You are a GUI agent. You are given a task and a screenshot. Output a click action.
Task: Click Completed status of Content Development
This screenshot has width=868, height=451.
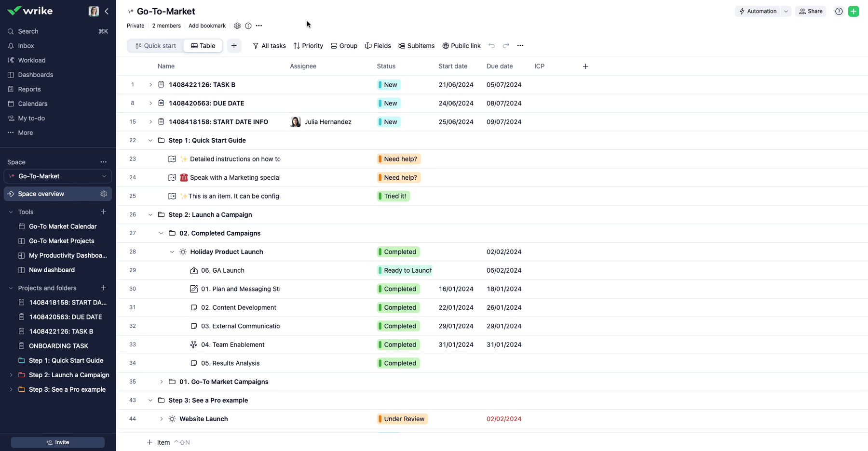click(x=398, y=307)
